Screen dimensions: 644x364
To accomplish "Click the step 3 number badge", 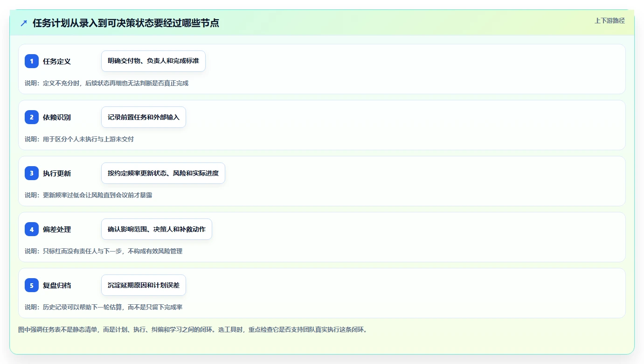I will [32, 173].
